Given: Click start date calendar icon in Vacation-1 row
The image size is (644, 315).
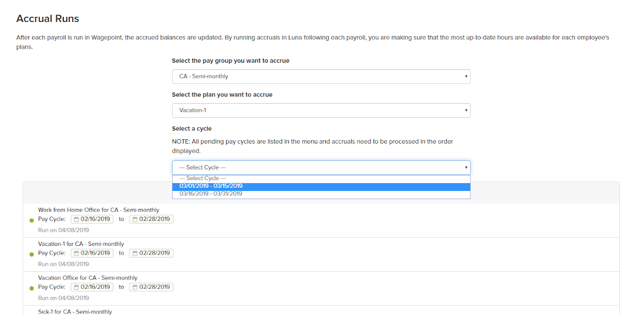Looking at the screenshot, I should click(x=76, y=253).
